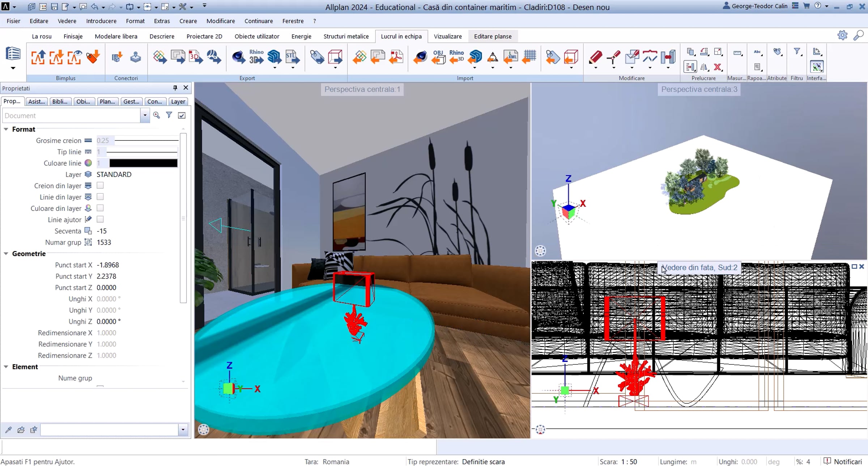Open the dropdown arrow beneath the STL export icon
868x466 pixels.
tap(293, 68)
